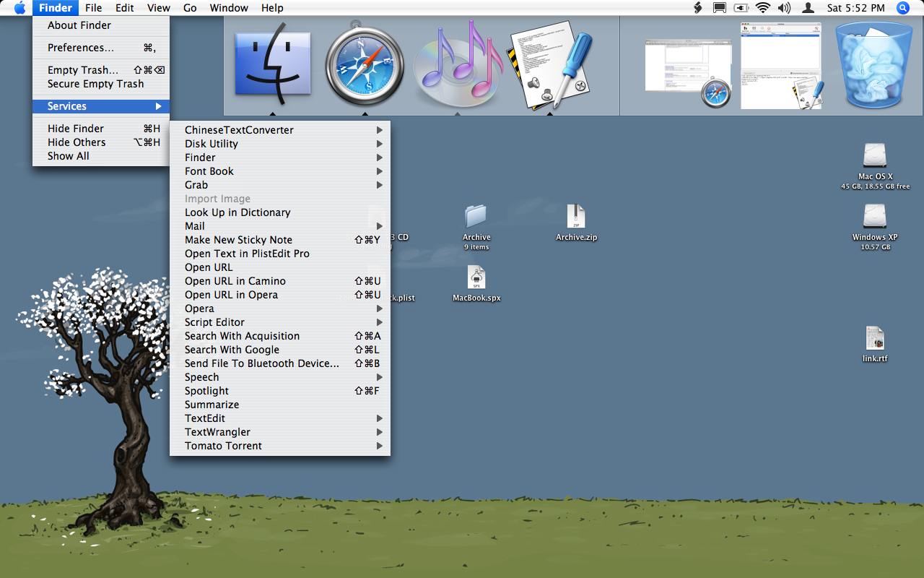Expand the Tomato Torrent submenu
The image size is (924, 578).
(x=280, y=446)
